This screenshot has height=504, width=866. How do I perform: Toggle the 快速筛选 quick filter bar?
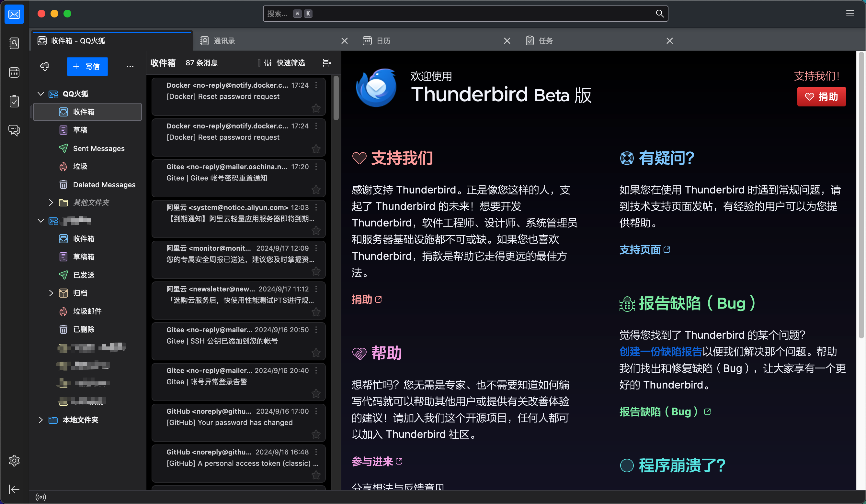pos(285,63)
